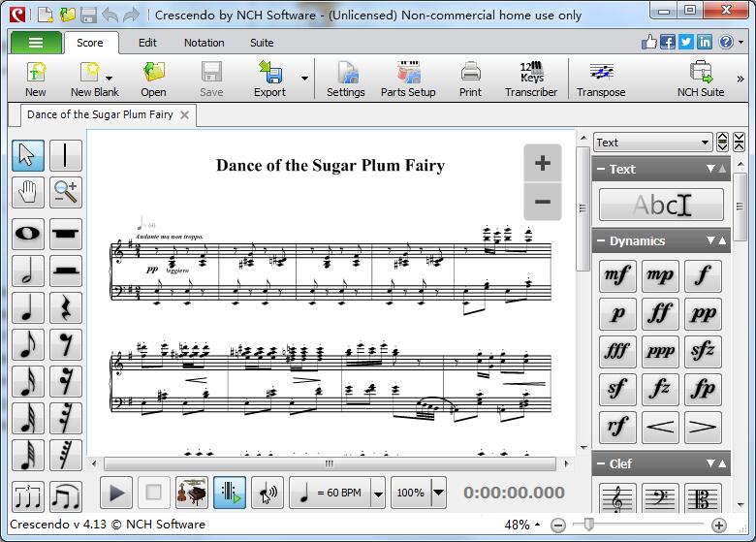Open Parts Setup
The height and width of the screenshot is (542, 756).
(x=408, y=80)
